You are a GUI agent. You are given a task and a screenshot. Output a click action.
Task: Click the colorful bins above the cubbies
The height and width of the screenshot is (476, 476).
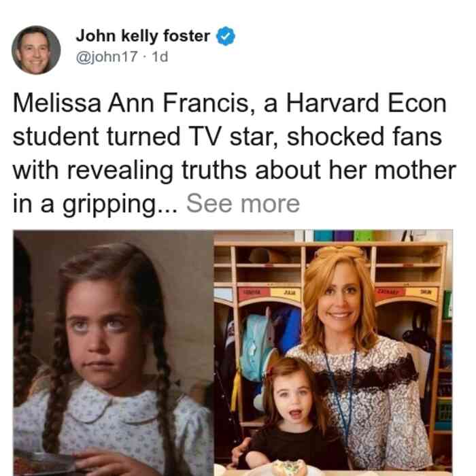[343, 235]
